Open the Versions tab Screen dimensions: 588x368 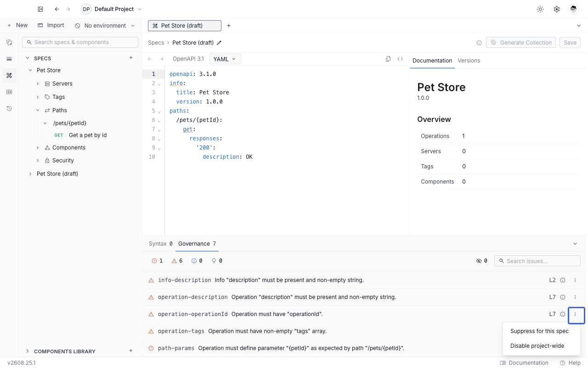pos(469,61)
